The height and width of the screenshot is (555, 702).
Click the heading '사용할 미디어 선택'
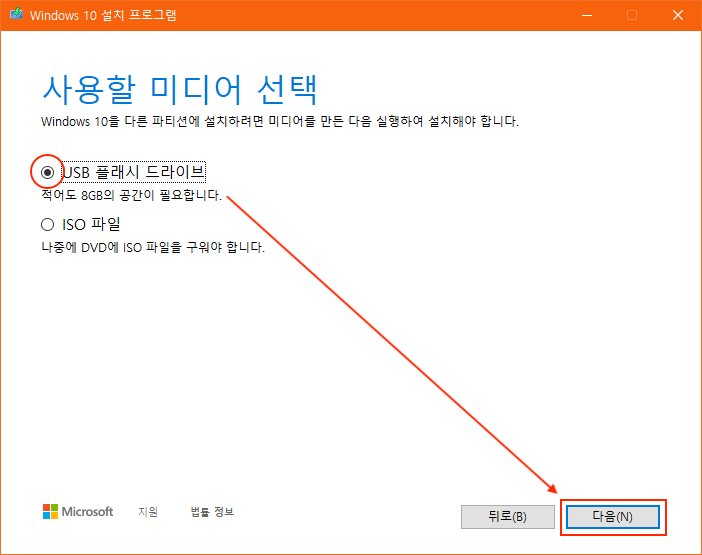pyautogui.click(x=180, y=90)
